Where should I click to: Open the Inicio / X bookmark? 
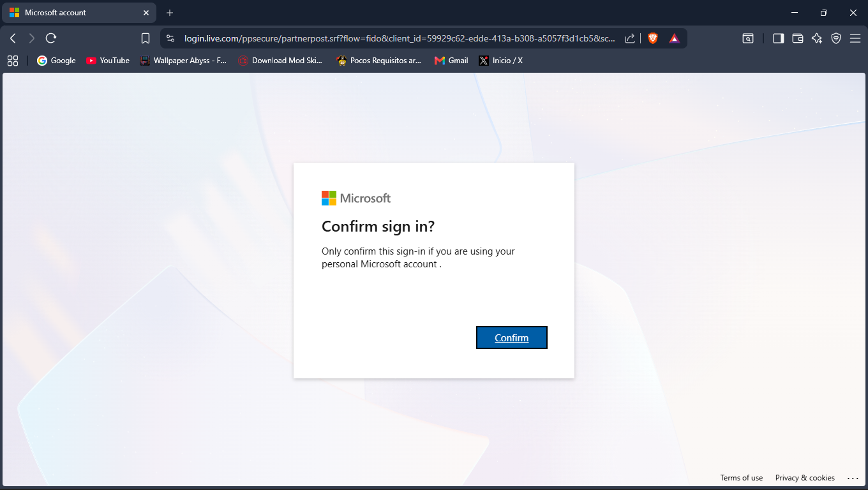point(501,61)
